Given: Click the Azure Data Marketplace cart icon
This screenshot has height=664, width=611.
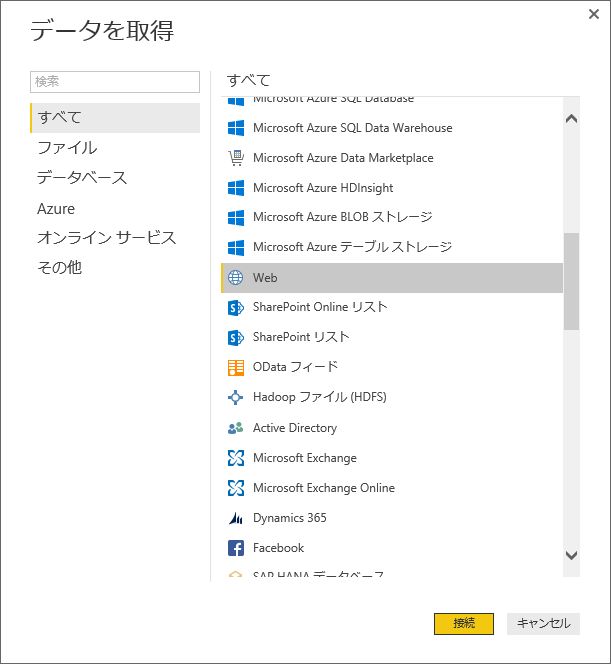Looking at the screenshot, I should click(x=236, y=158).
